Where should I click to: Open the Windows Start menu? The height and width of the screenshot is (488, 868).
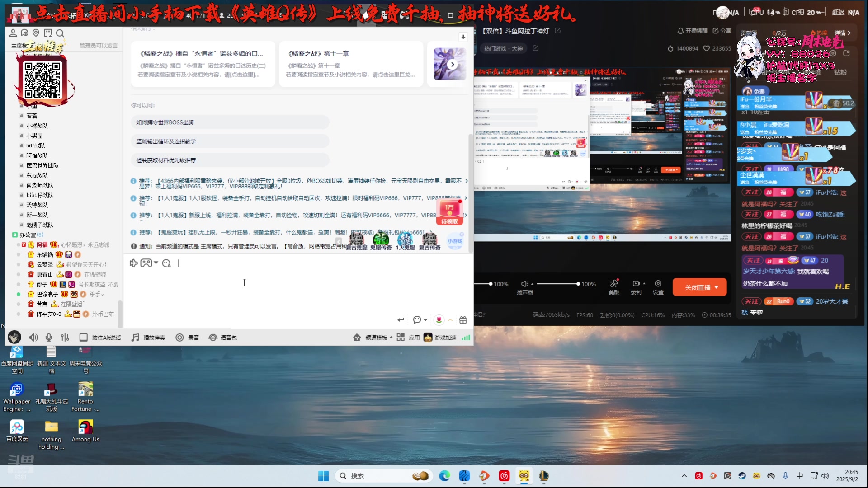tap(323, 476)
